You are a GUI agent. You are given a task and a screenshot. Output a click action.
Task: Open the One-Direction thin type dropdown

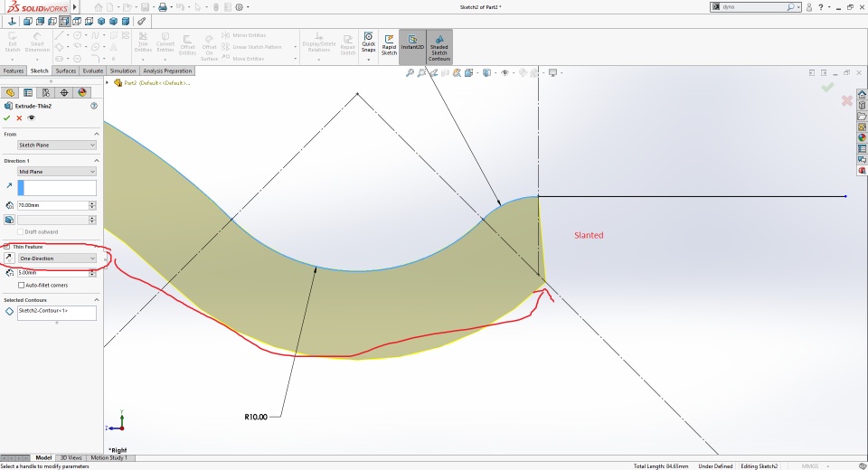57,258
